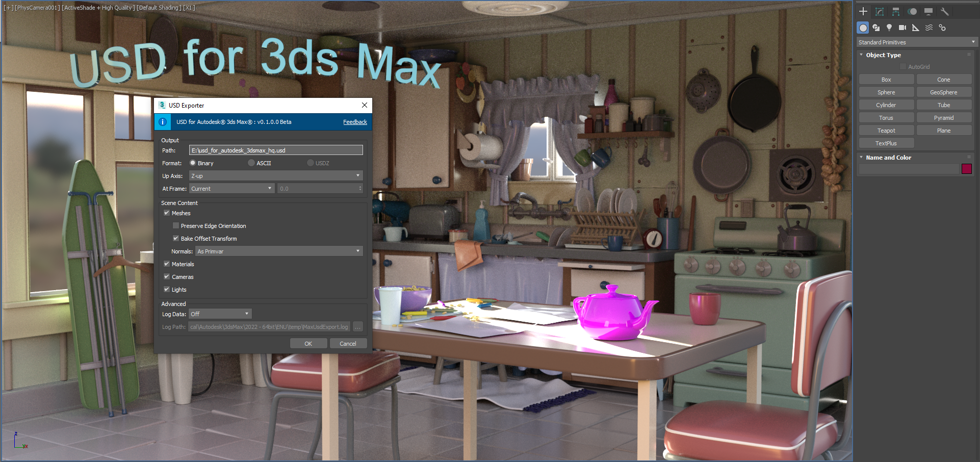Open the object color swatch
980x462 pixels.
point(967,168)
